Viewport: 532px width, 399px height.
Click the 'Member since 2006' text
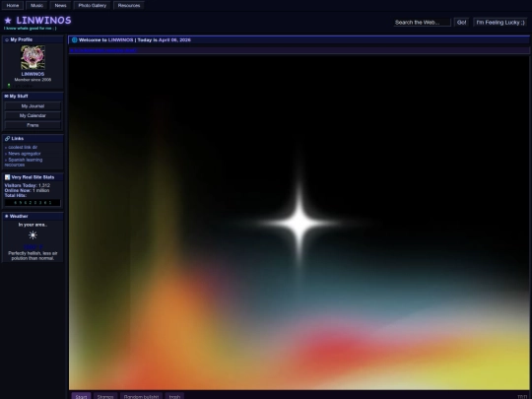pyautogui.click(x=33, y=80)
